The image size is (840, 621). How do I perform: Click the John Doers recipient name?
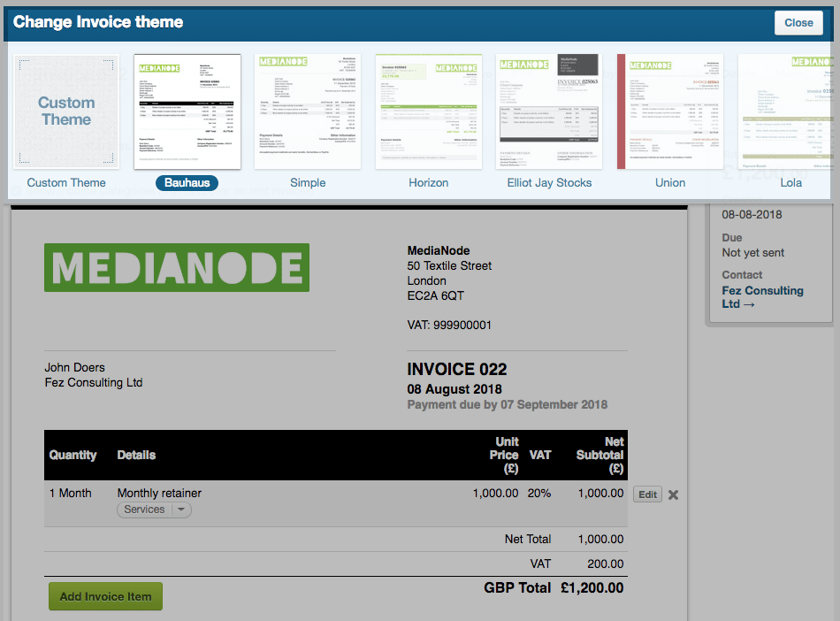tap(74, 368)
